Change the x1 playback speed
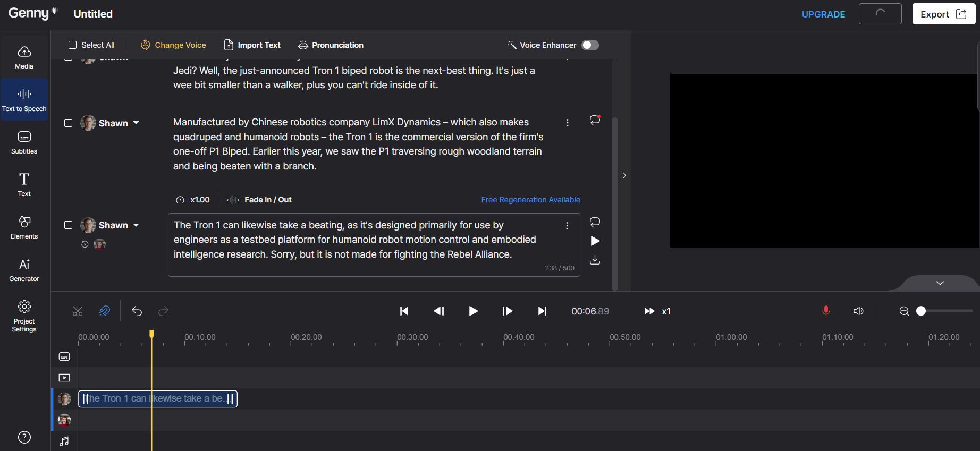This screenshot has height=451, width=980. [x=657, y=311]
